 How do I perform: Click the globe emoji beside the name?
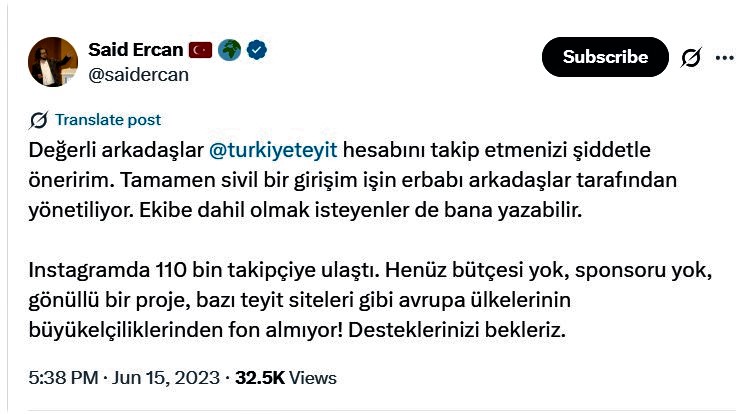click(230, 50)
